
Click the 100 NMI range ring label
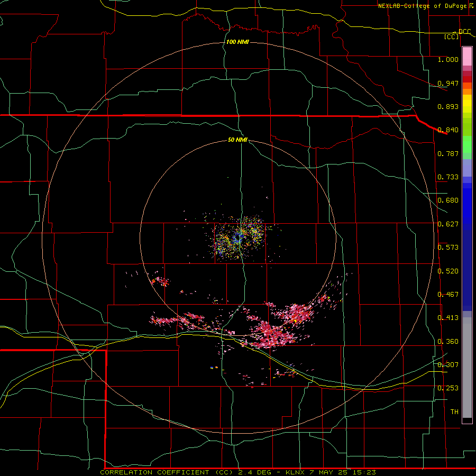pos(237,42)
